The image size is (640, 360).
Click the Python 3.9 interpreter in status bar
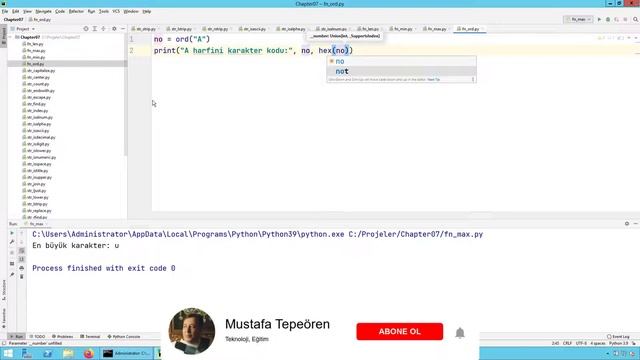(x=619, y=343)
